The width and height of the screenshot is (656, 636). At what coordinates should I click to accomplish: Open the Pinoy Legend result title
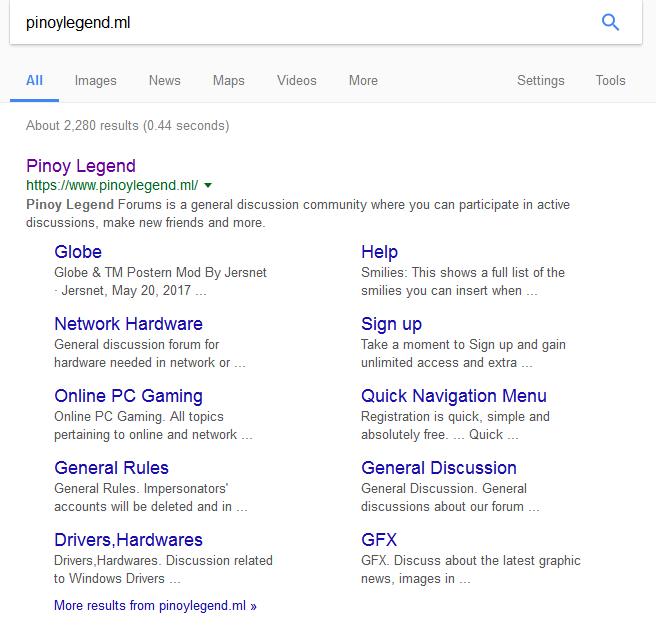pos(81,166)
